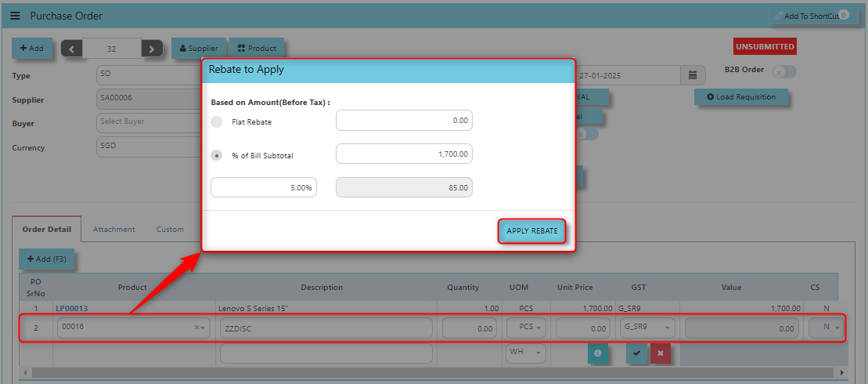Click Quantity column header

pyautogui.click(x=463, y=287)
